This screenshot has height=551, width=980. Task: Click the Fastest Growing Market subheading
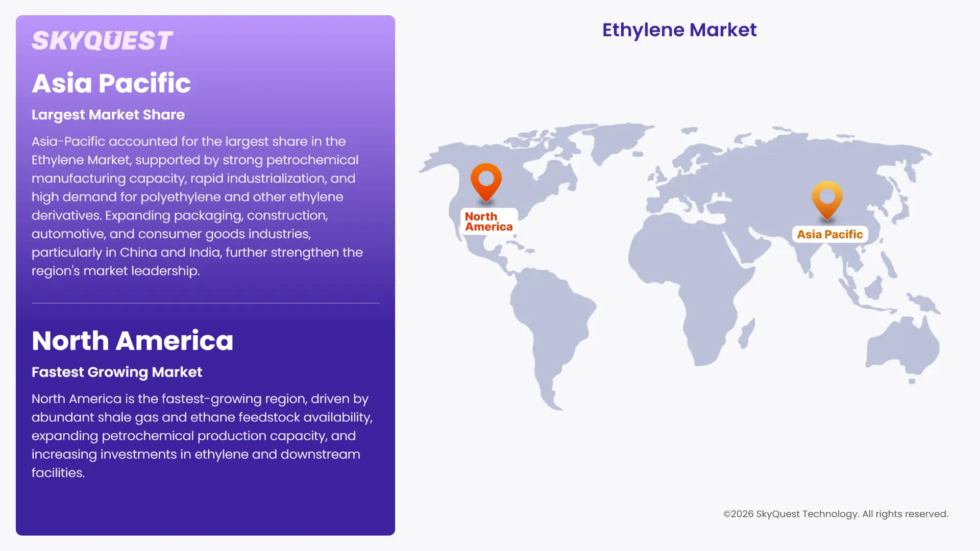[x=117, y=372]
